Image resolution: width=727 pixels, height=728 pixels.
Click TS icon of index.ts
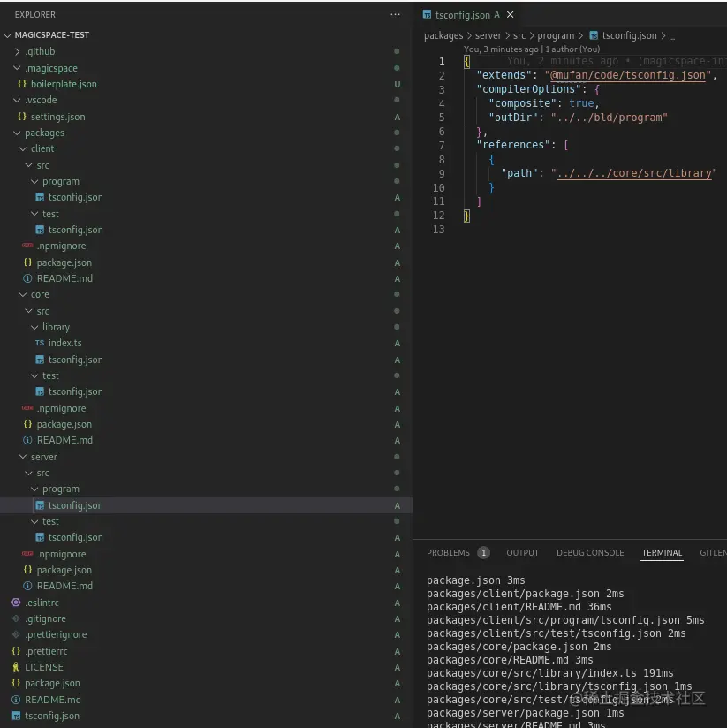coord(40,343)
